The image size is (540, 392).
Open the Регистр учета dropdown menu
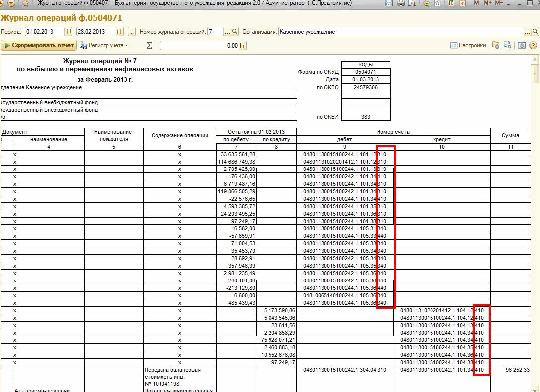pos(104,45)
